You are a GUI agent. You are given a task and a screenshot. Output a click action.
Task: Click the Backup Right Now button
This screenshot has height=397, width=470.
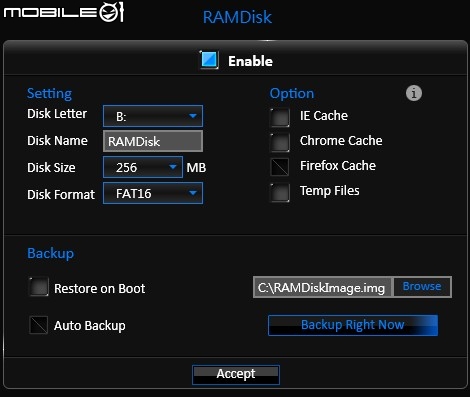[x=353, y=325]
